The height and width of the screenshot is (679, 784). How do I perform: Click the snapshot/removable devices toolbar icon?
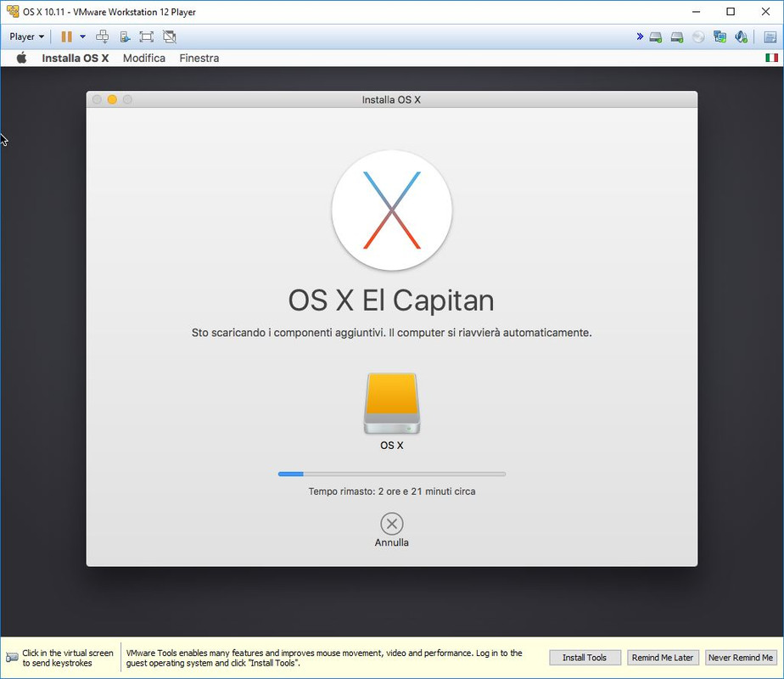[x=125, y=36]
